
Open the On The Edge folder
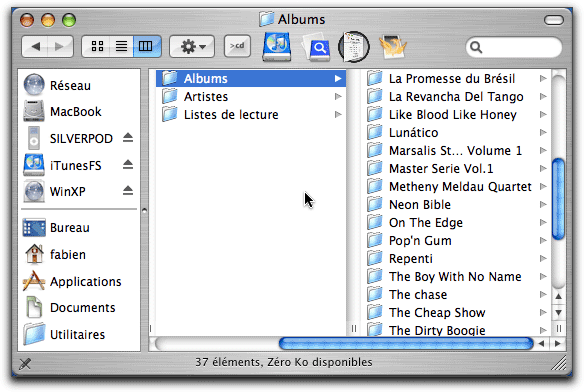[x=457, y=222]
